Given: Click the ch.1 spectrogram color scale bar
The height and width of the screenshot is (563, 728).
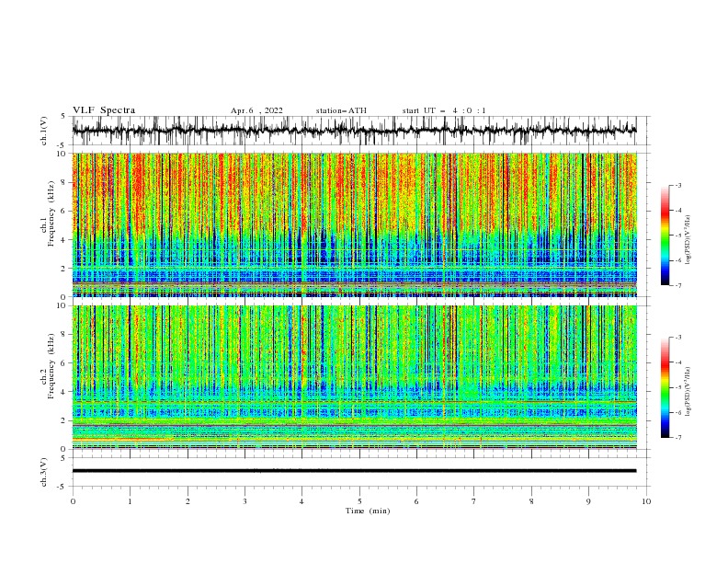Looking at the screenshot, I should (x=665, y=235).
